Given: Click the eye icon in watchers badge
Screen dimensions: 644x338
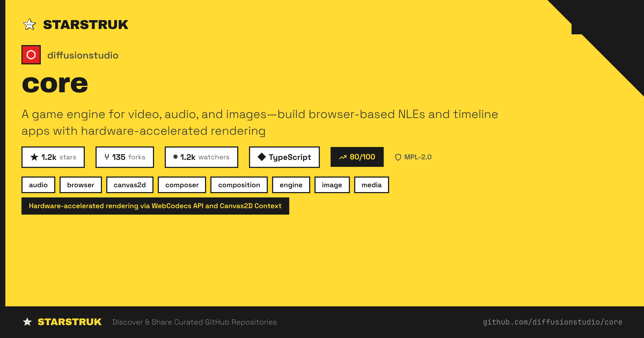Looking at the screenshot, I should (175, 157).
